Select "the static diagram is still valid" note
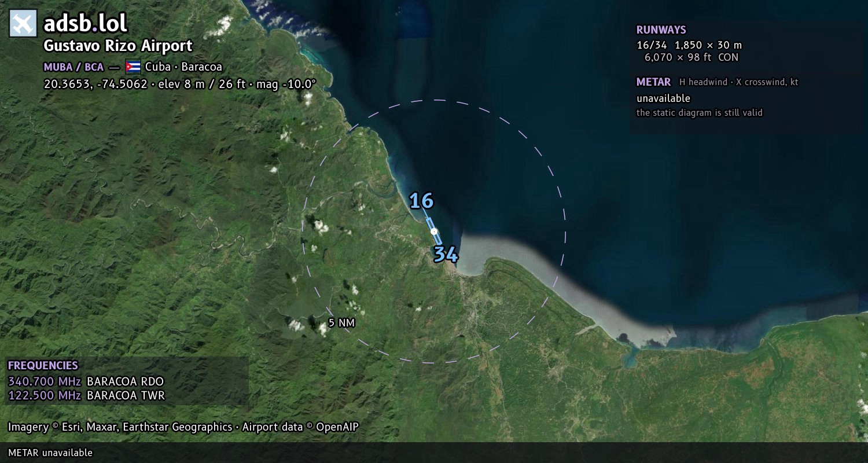 [x=700, y=113]
